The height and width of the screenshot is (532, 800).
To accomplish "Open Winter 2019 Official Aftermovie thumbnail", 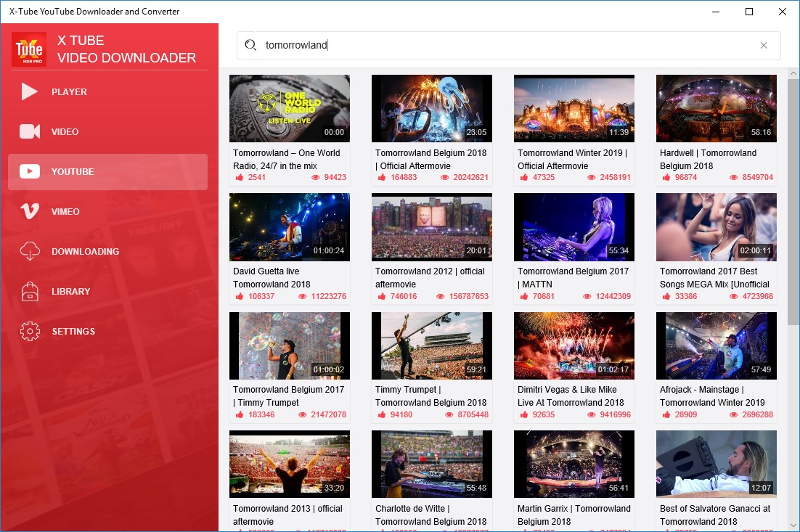I will pos(574,109).
